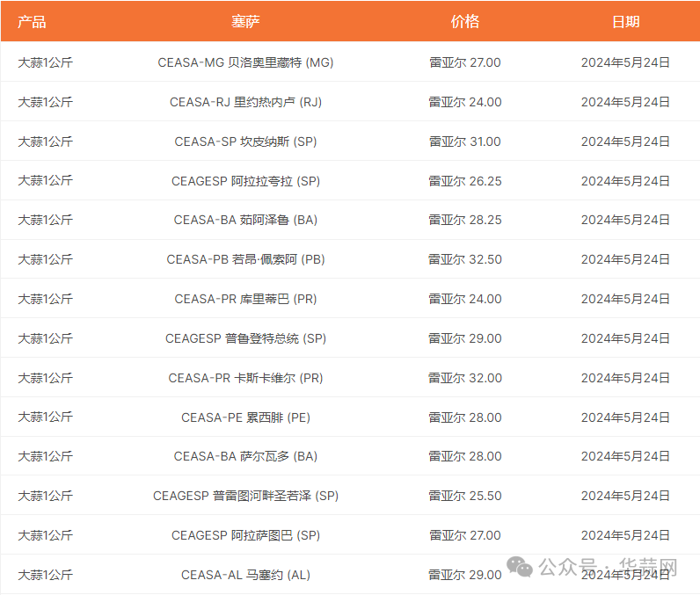Click the 雷亚尔 32.50 price cell
700x595 pixels.
coord(464,259)
